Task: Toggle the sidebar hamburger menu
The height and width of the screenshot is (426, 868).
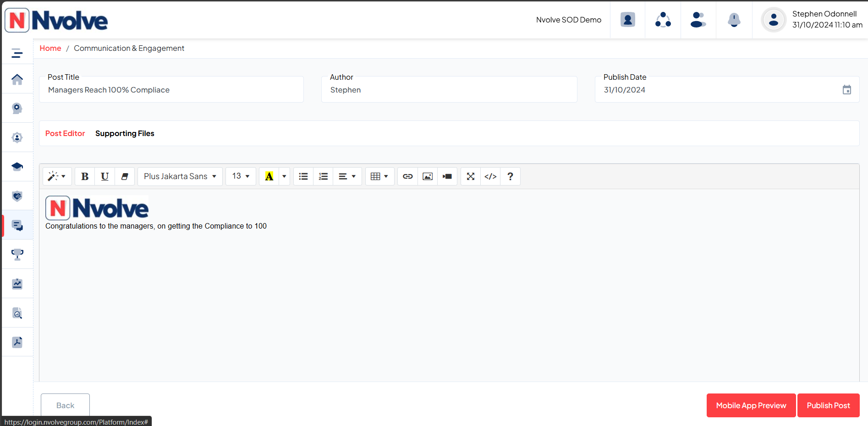Action: coord(17,53)
